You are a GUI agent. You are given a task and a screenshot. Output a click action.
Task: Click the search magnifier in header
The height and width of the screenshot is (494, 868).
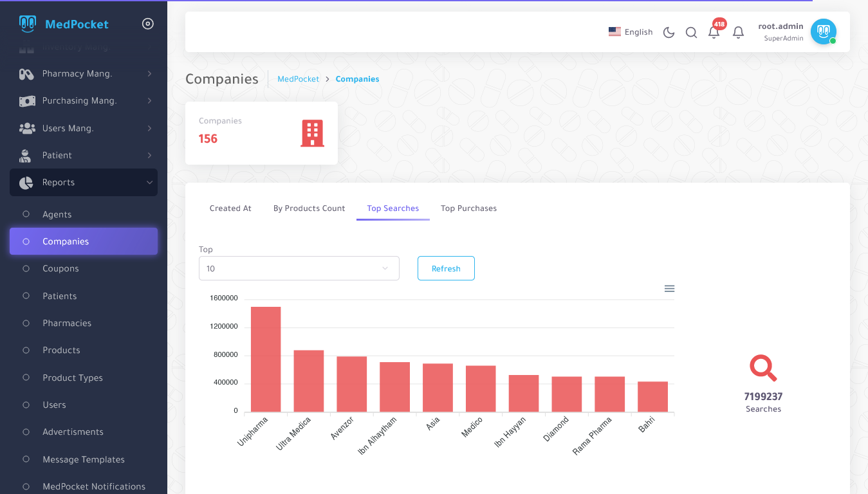(x=691, y=32)
